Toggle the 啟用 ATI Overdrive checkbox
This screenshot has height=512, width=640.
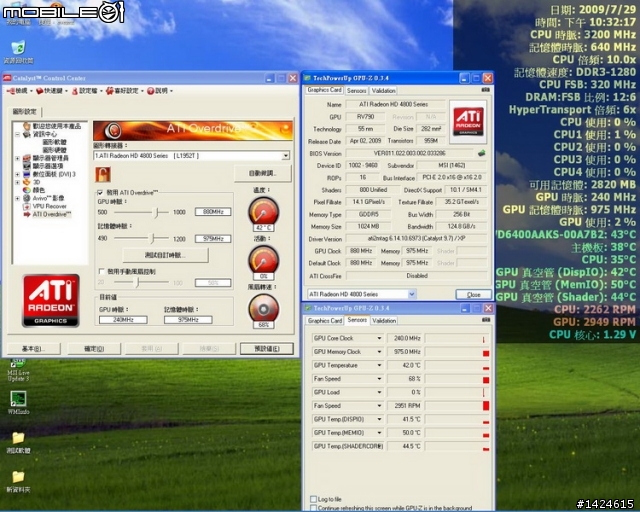pyautogui.click(x=100, y=192)
